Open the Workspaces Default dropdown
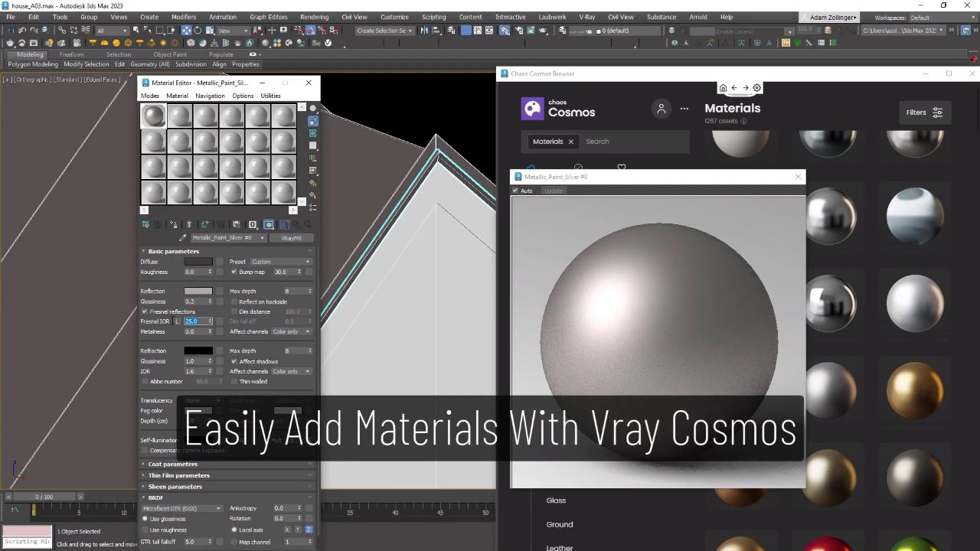 941,18
